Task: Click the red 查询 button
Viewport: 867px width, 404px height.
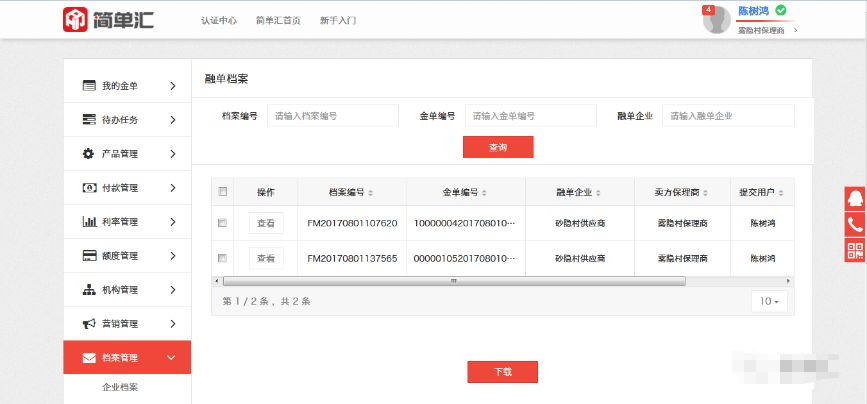Action: point(498,147)
